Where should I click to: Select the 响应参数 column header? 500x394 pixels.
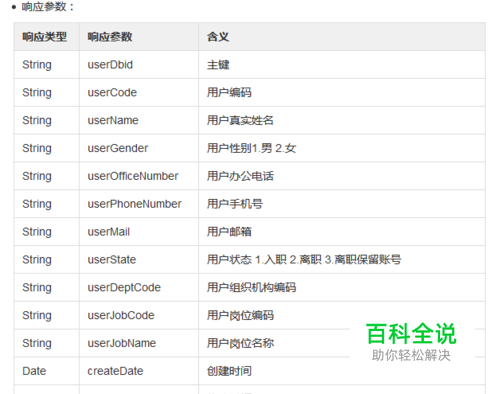(x=139, y=37)
